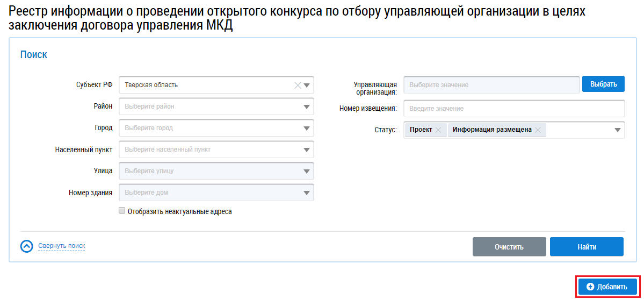Remove the Информация размещена status tag
This screenshot has height=299, width=644.
[x=538, y=130]
